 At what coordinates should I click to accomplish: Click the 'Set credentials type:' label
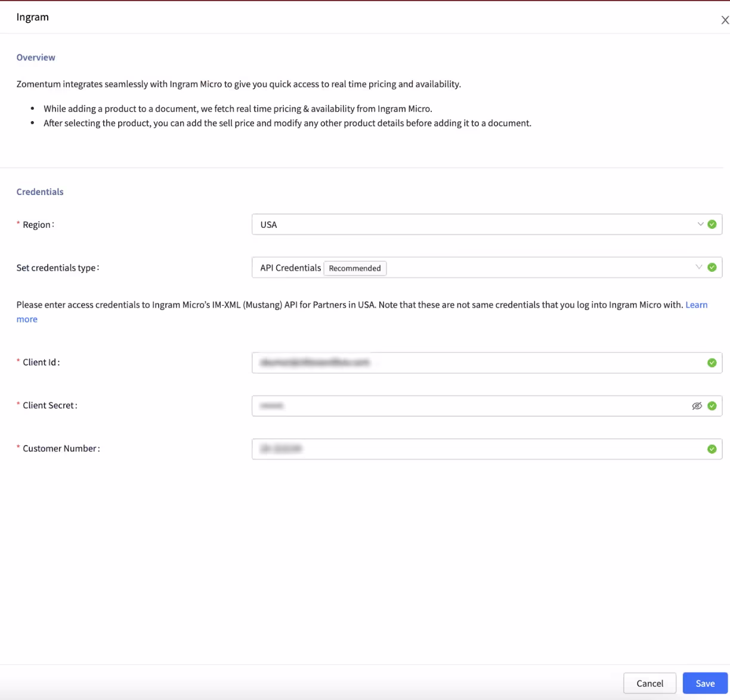point(58,268)
